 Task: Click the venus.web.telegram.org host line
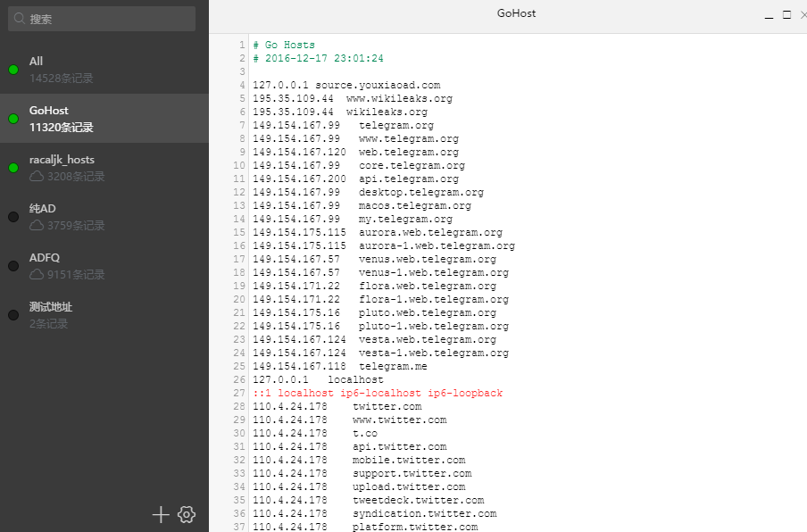click(375, 259)
